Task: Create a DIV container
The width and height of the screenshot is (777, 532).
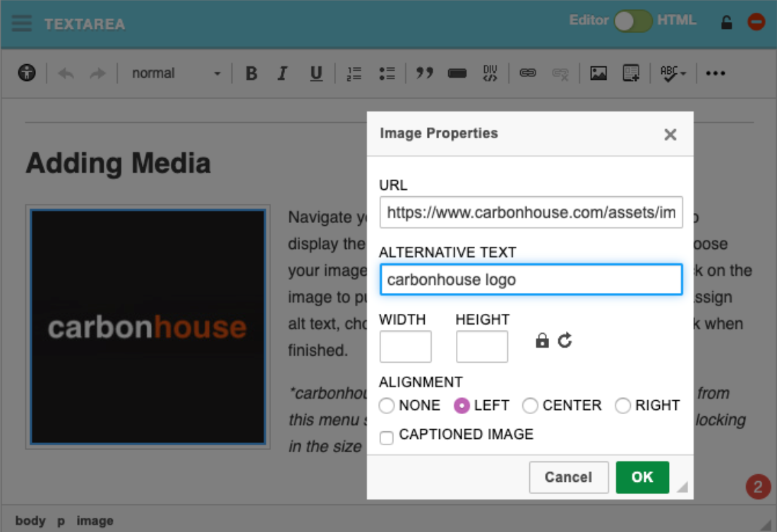Action: (490, 73)
